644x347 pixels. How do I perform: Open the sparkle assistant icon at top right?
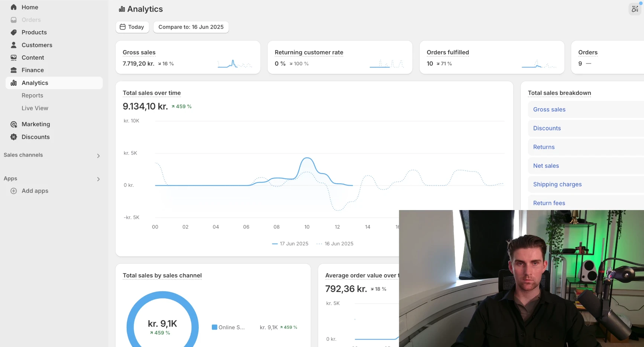click(635, 9)
